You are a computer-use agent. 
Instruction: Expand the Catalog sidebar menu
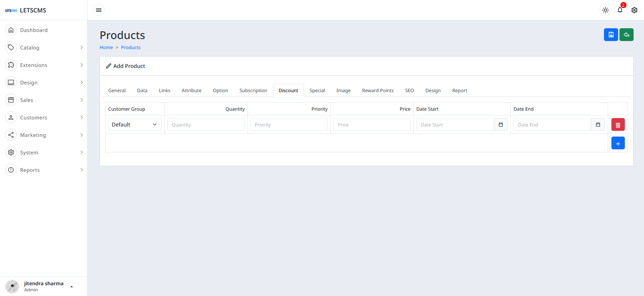pyautogui.click(x=44, y=48)
